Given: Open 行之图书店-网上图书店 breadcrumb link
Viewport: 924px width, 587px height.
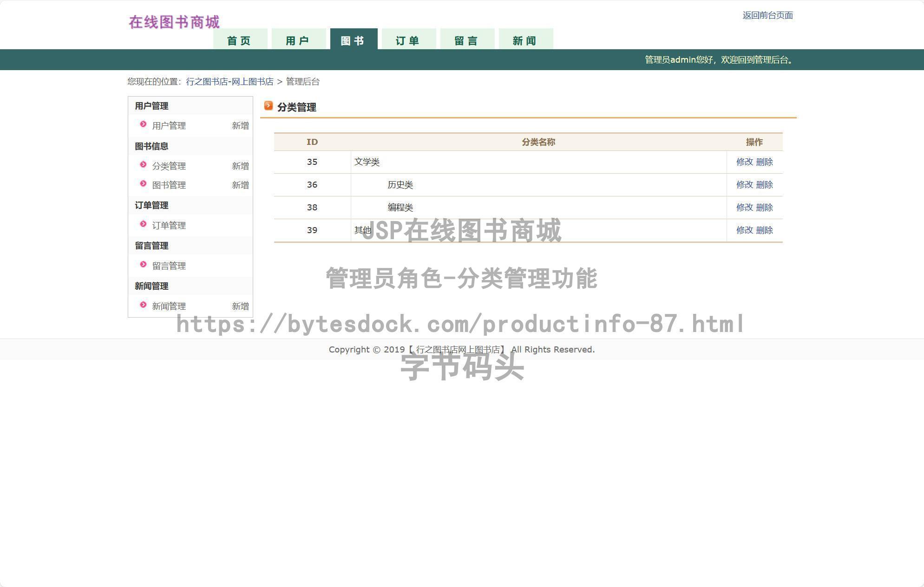Looking at the screenshot, I should point(229,82).
